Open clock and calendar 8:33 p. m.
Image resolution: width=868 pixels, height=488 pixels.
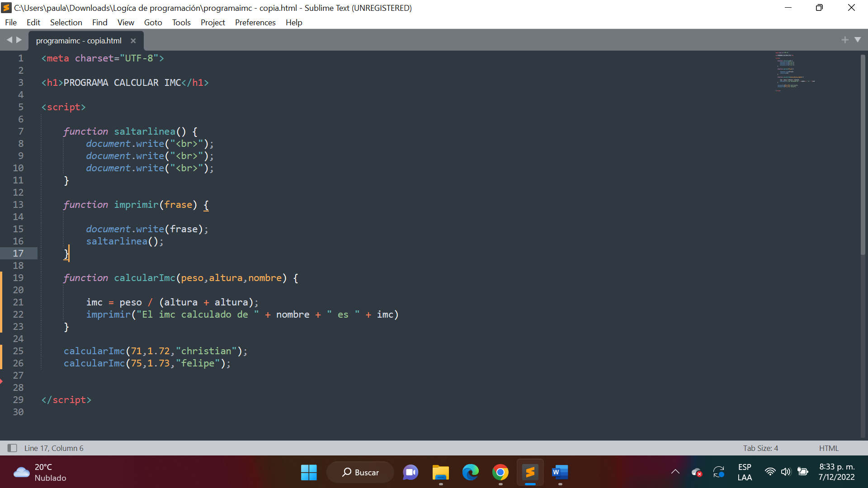[x=836, y=472]
